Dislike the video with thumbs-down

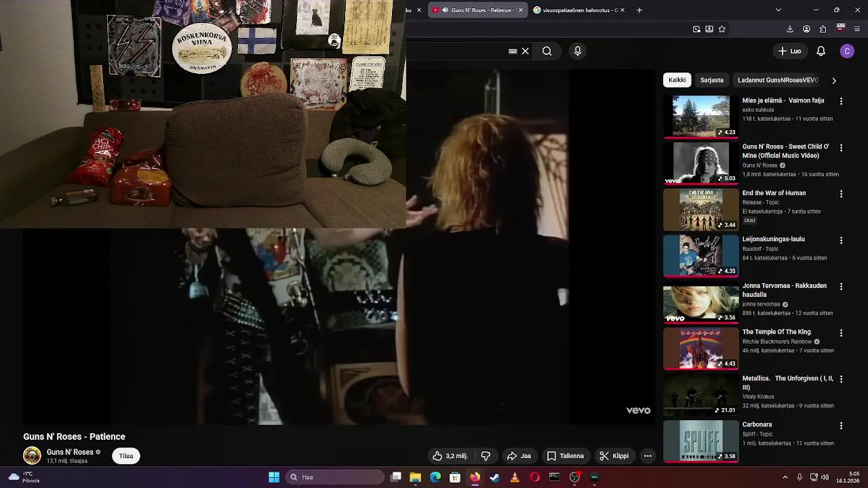tap(486, 456)
